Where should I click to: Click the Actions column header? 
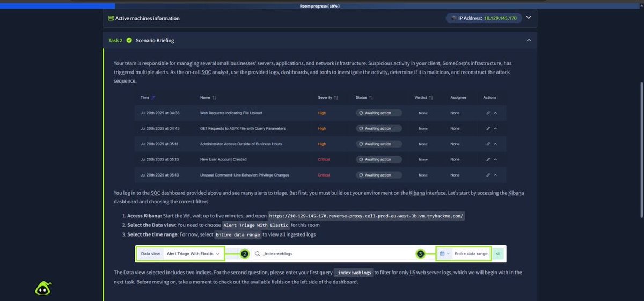(x=489, y=98)
